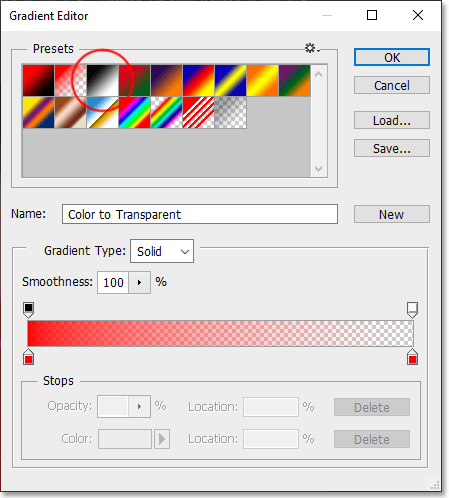The width and height of the screenshot is (449, 498).
Task: Pick the red transparent stripes preset
Action: [198, 112]
